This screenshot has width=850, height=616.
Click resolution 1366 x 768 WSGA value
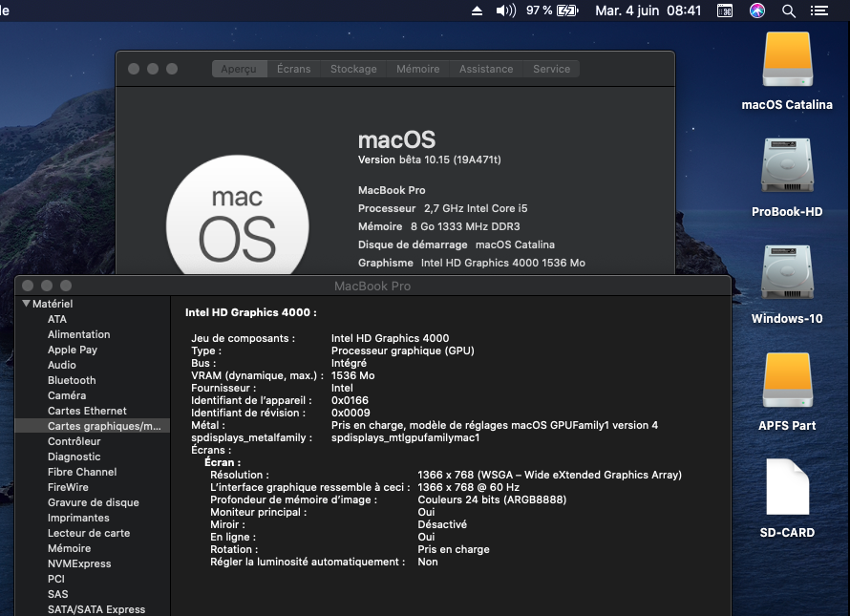[x=550, y=475]
